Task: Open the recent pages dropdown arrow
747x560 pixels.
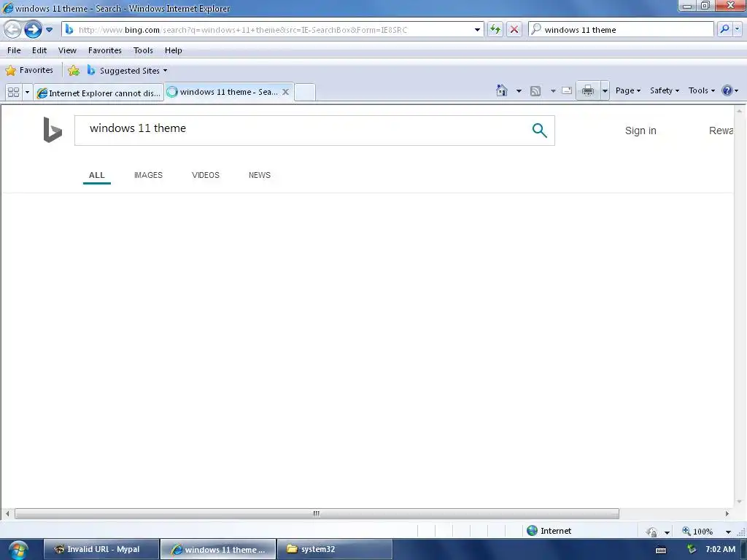Action: click(49, 29)
